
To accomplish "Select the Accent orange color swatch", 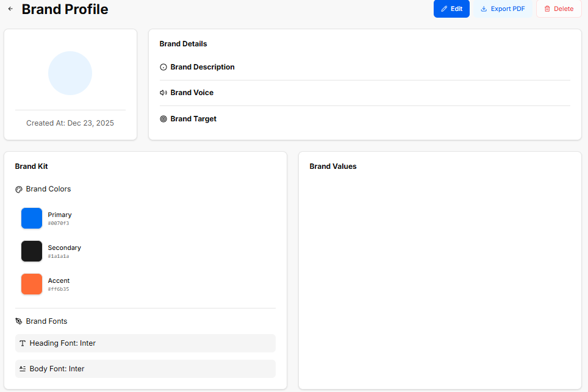I will (x=32, y=284).
